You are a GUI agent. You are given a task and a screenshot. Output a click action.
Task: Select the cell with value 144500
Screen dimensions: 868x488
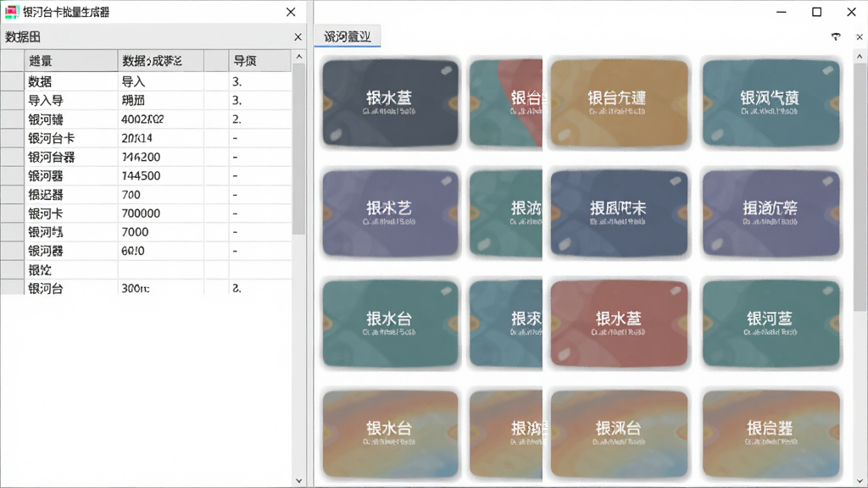coord(160,176)
